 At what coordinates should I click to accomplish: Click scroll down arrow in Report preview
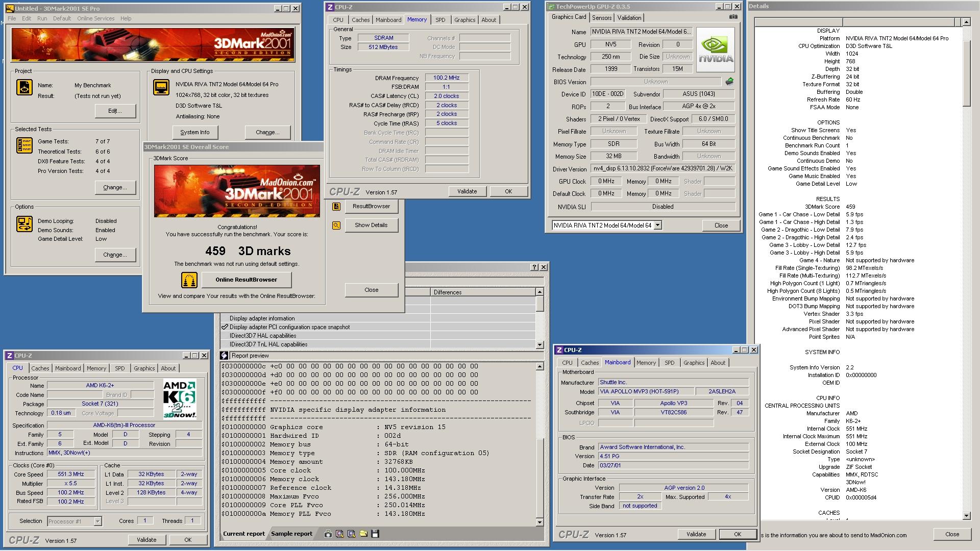(x=540, y=522)
